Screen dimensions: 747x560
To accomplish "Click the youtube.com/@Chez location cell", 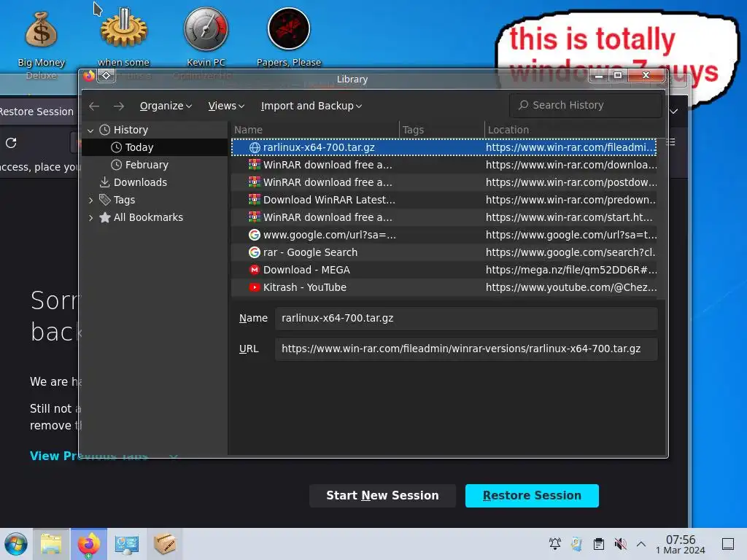I will [x=570, y=287].
